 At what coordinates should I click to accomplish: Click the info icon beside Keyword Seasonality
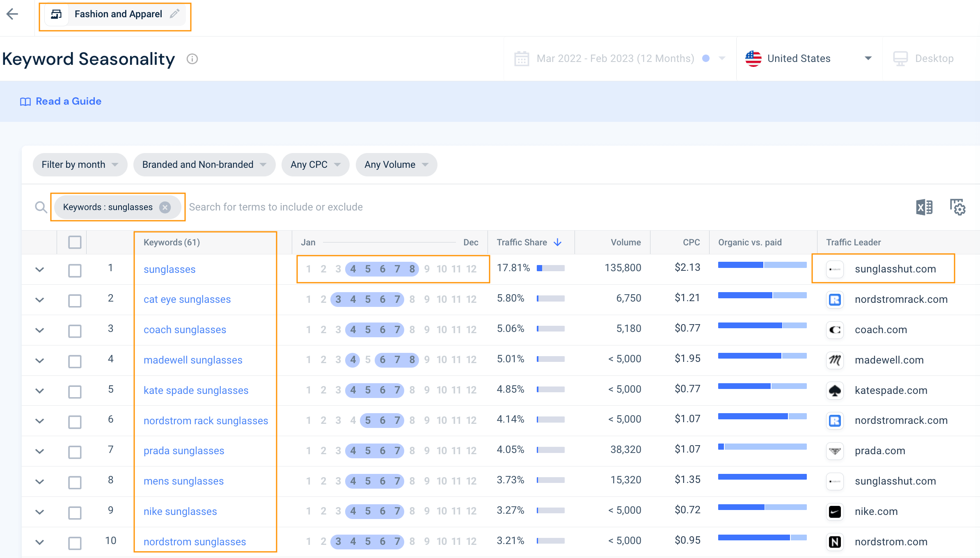pos(192,59)
